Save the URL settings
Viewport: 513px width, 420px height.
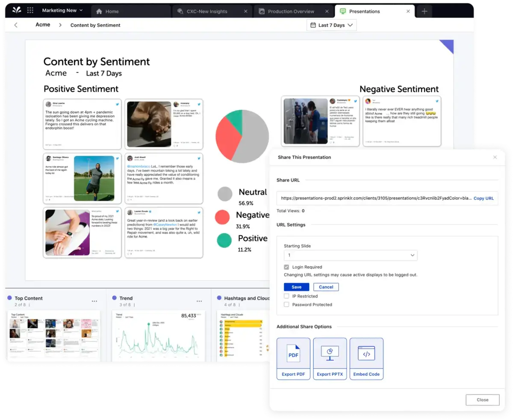coord(296,287)
